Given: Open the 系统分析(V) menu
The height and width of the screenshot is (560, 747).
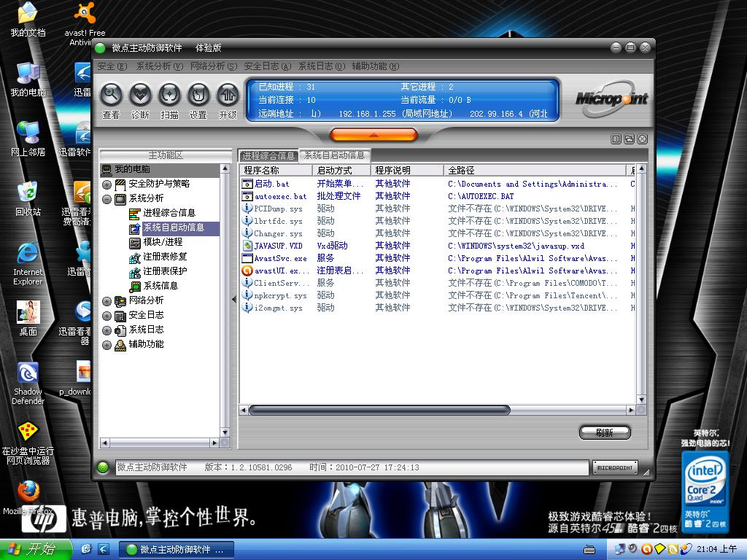Looking at the screenshot, I should point(160,66).
